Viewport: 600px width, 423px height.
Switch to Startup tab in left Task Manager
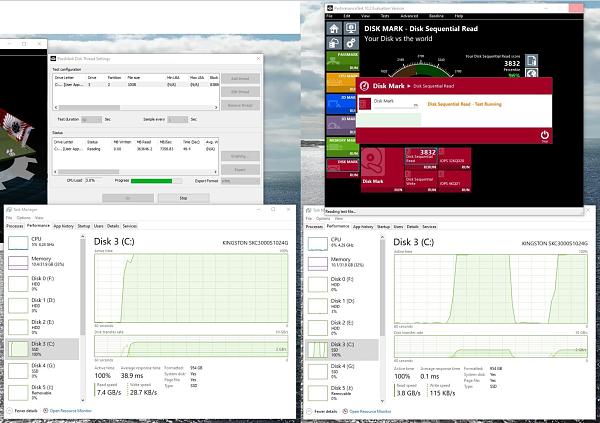click(84, 226)
